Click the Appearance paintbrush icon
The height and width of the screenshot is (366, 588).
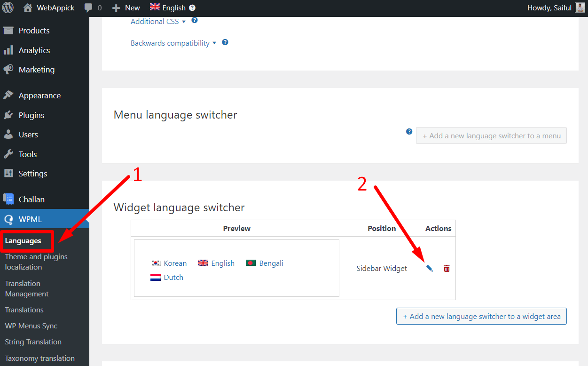point(8,95)
